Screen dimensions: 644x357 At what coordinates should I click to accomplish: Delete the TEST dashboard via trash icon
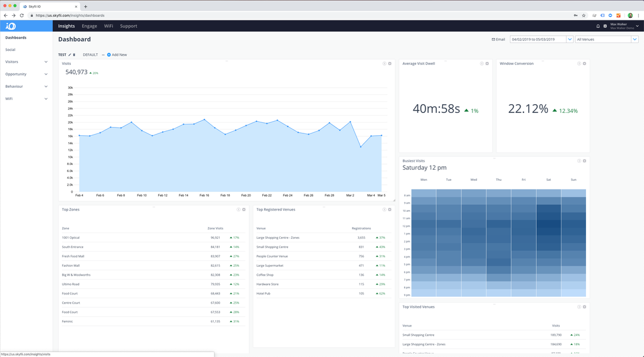74,54
